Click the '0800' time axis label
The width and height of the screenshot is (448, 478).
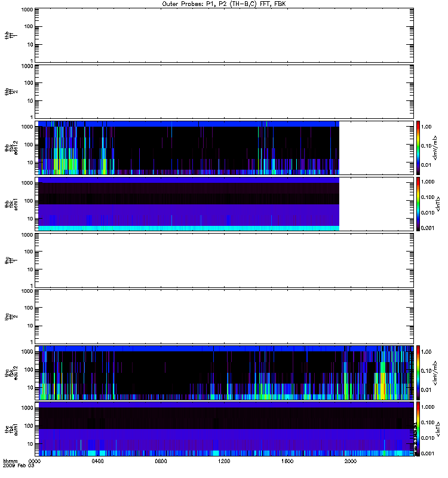click(161, 461)
